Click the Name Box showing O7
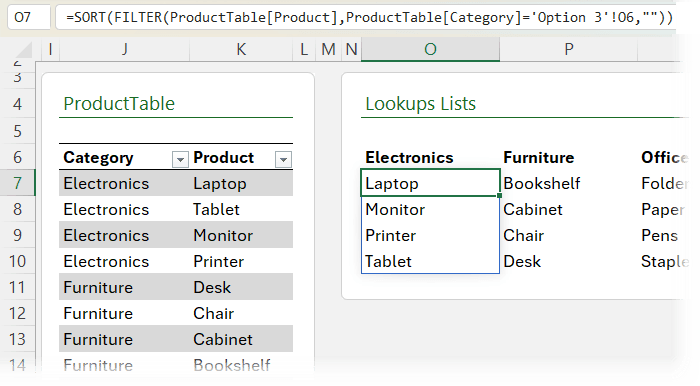700x386 pixels. [29, 17]
